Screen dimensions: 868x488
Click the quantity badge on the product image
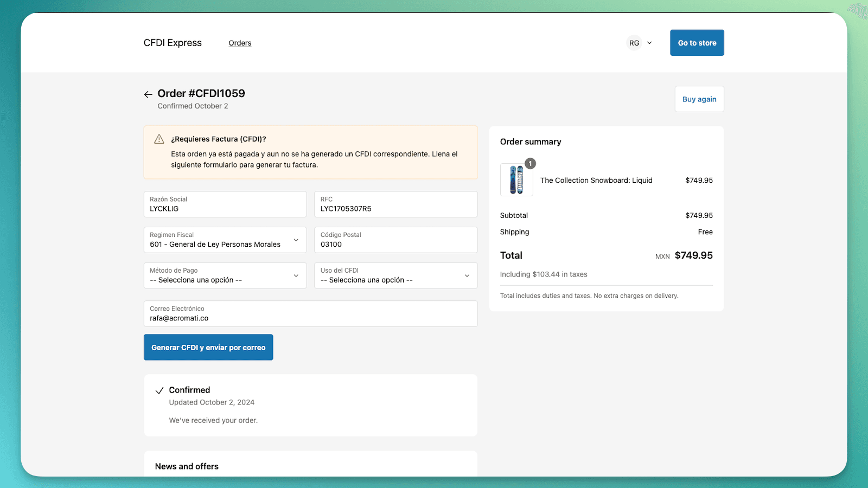(530, 164)
